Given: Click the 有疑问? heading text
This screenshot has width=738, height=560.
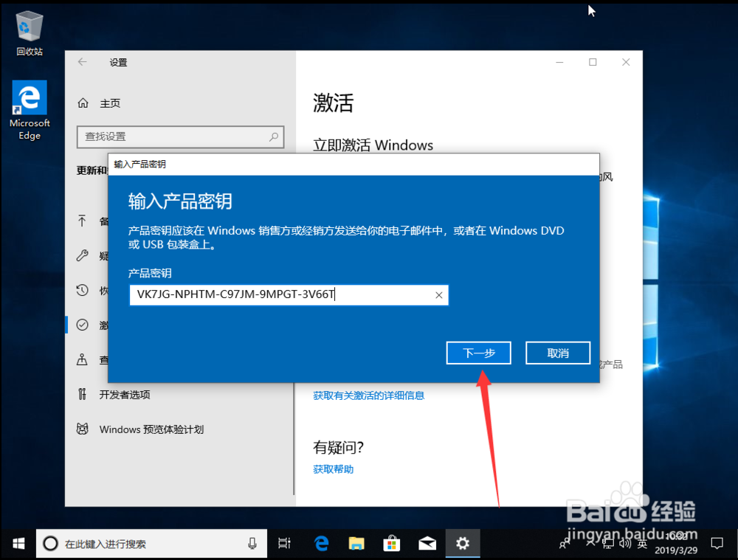Looking at the screenshot, I should pos(339,448).
